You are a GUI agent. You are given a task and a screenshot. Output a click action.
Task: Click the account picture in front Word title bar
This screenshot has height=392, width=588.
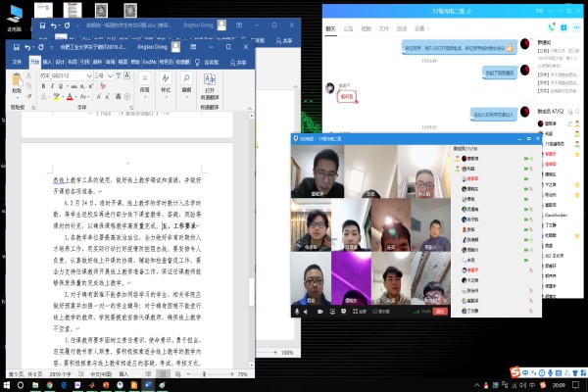click(x=175, y=47)
